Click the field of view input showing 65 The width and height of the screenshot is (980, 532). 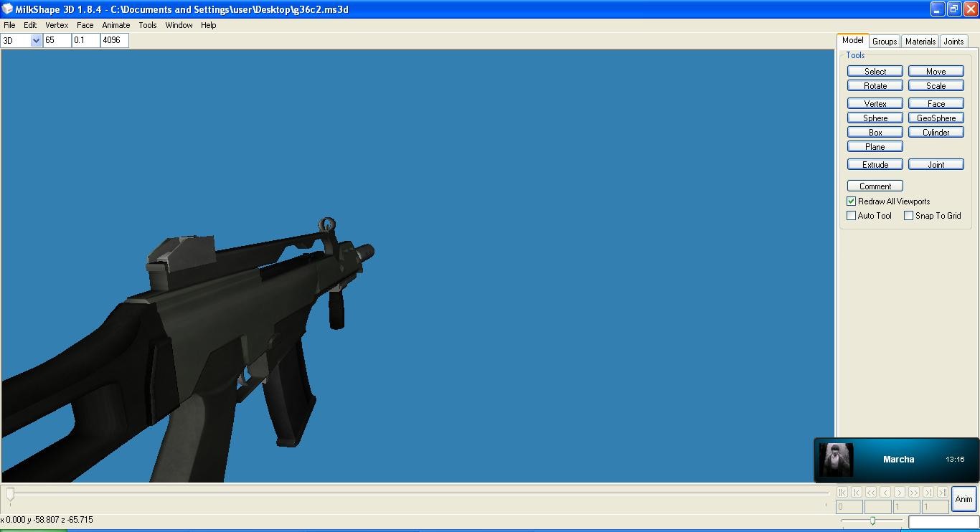(x=57, y=41)
